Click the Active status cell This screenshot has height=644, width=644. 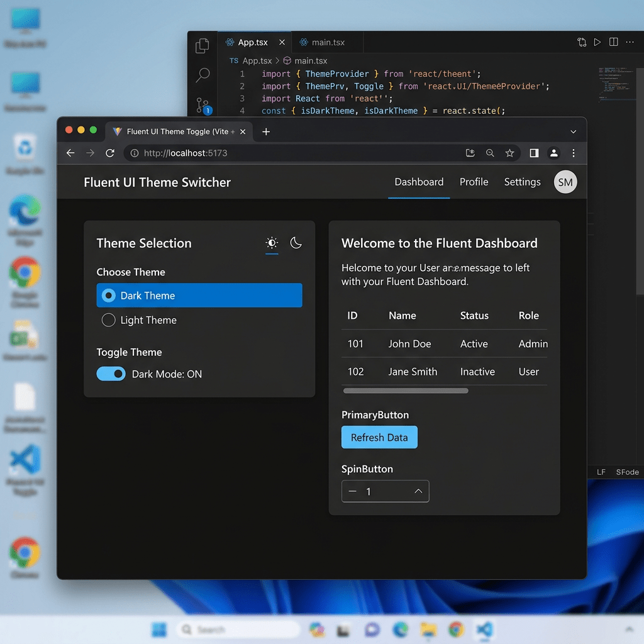474,343
